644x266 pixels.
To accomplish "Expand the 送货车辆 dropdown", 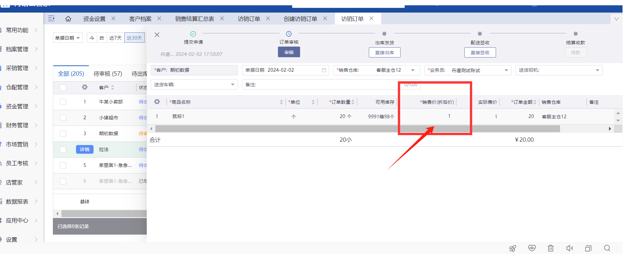I will coord(233,85).
